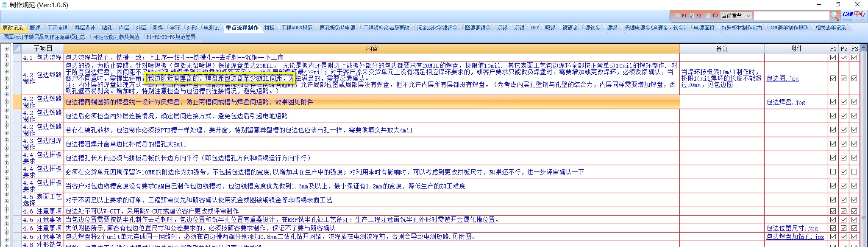Screen dimensions: 868x247
Task: Switch to the 外形 tab
Action: [192, 28]
